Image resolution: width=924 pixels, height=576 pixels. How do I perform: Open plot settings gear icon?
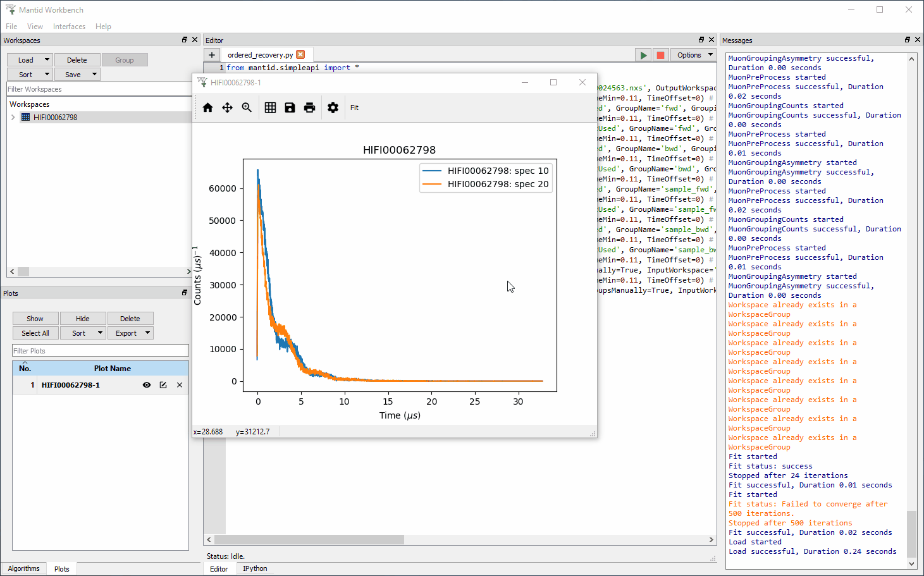[333, 107]
